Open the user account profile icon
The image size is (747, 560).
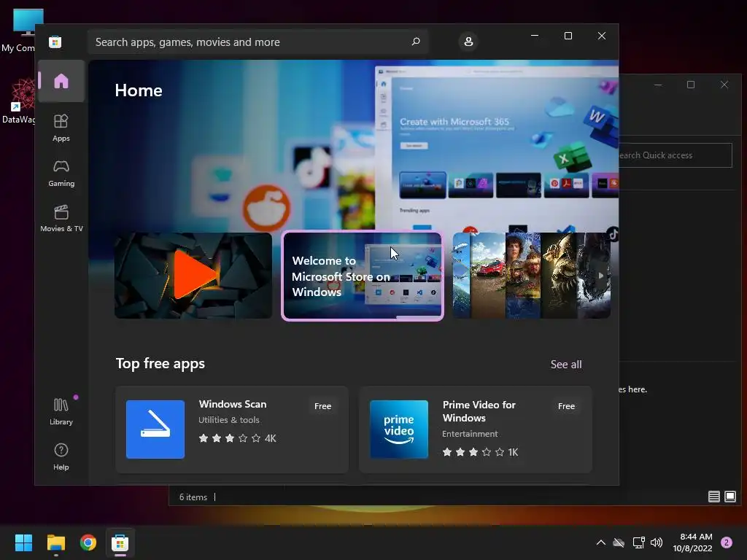[468, 42]
